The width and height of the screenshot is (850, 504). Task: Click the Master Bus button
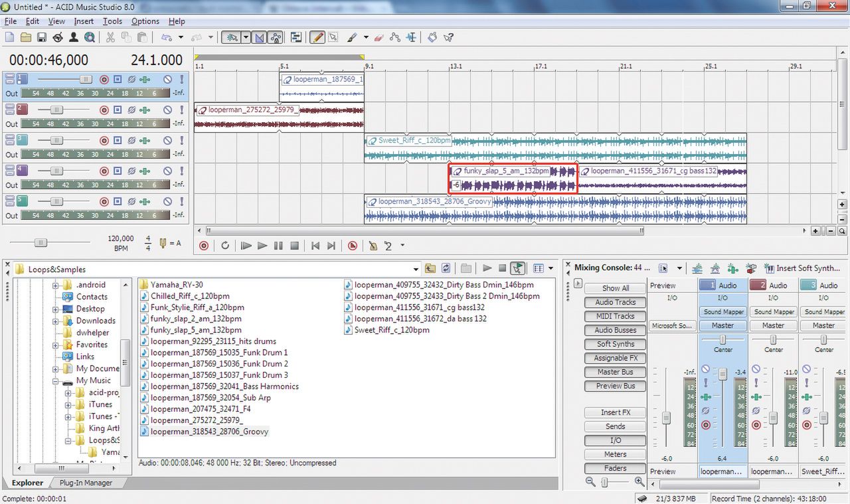(616, 372)
